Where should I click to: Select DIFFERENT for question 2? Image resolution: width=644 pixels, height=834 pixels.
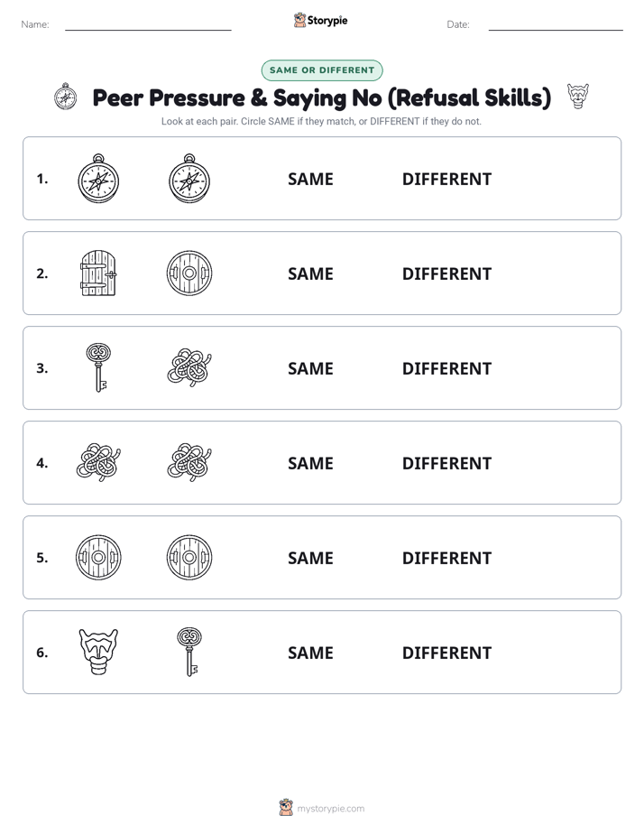446,273
